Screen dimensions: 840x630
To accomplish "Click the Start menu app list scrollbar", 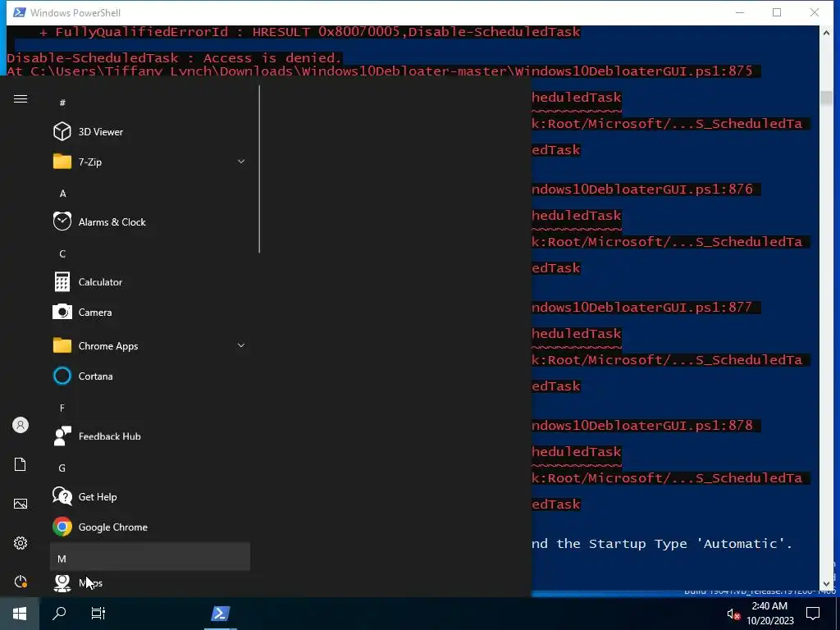I will tap(259, 169).
